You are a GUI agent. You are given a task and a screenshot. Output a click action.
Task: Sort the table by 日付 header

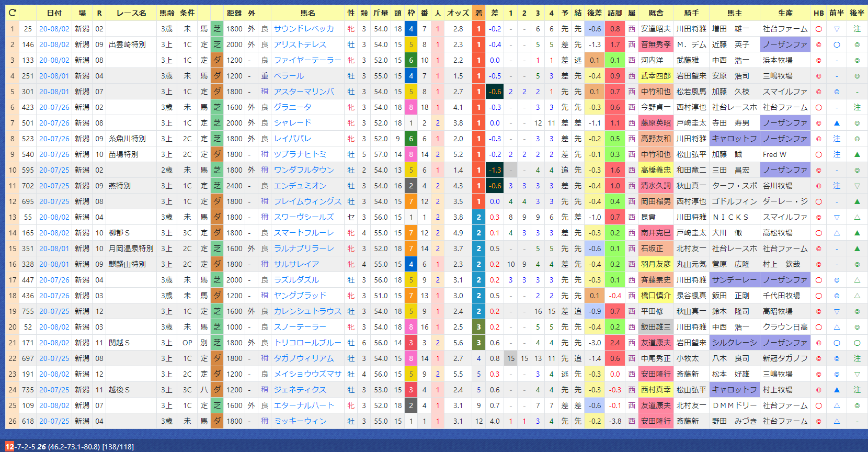[54, 13]
